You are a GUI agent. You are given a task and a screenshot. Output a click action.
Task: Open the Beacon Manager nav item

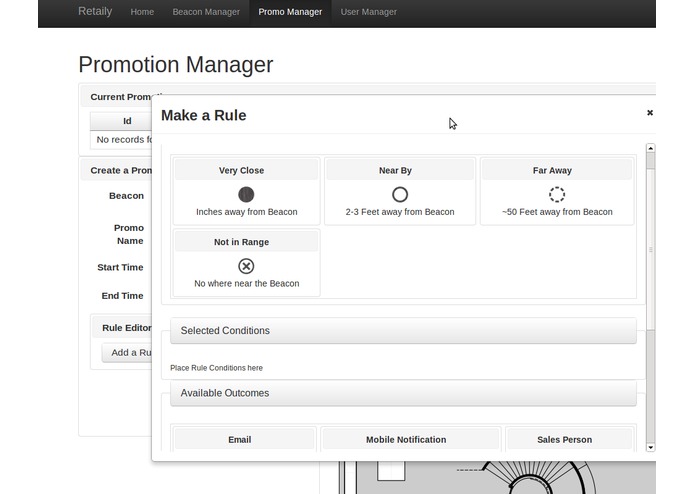[x=206, y=12]
